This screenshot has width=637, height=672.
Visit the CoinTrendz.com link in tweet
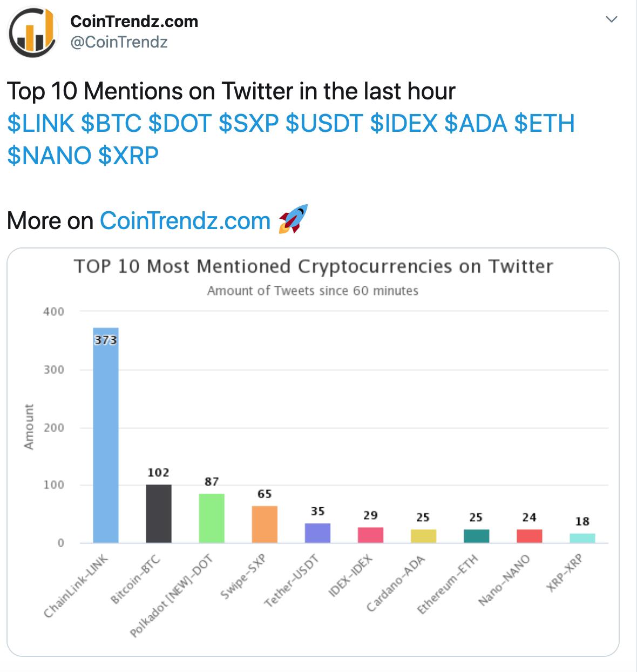(185, 221)
